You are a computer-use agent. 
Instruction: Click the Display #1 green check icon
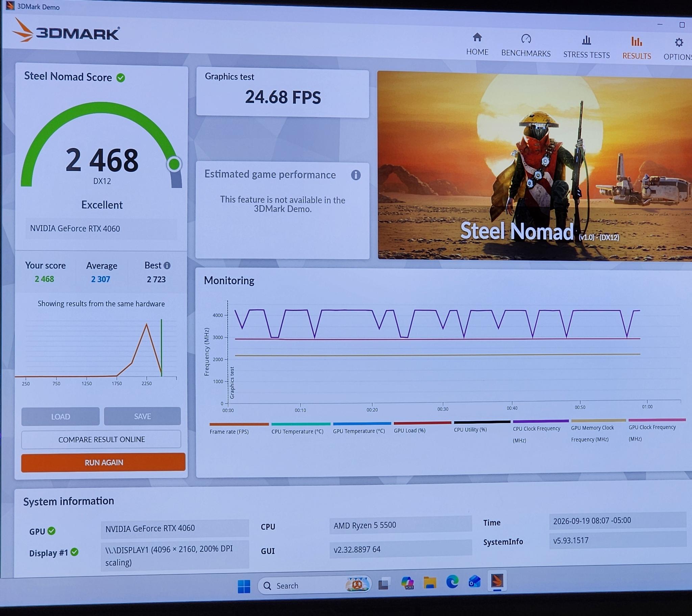74,552
